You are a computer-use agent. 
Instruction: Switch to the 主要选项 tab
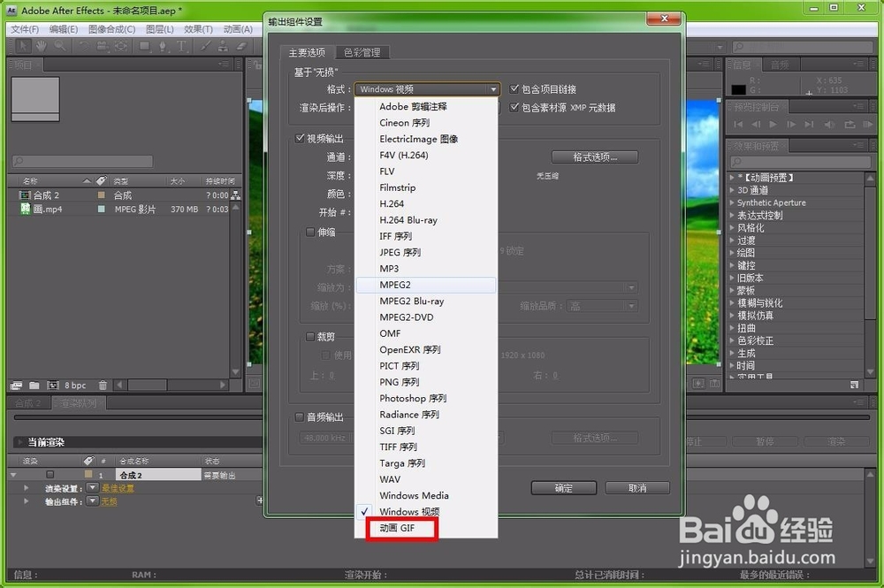308,52
